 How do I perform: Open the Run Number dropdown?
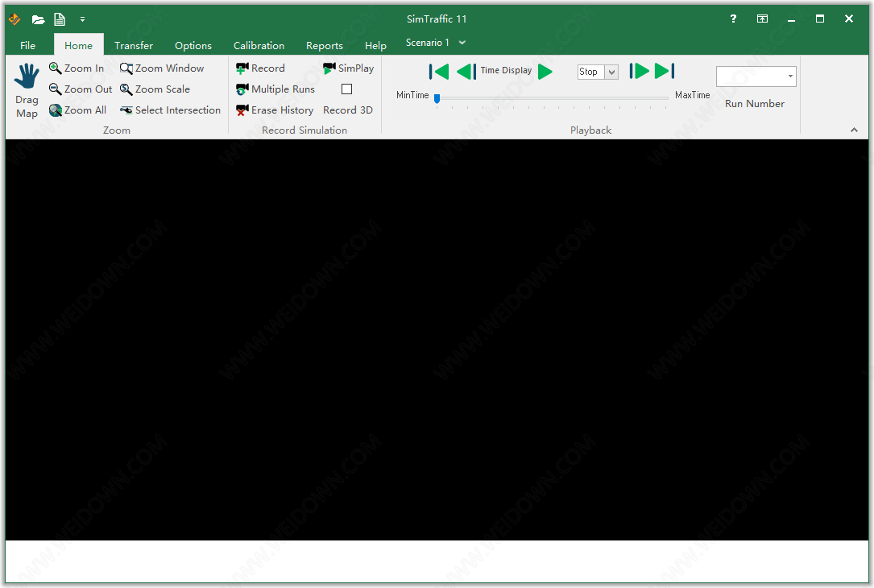(790, 77)
